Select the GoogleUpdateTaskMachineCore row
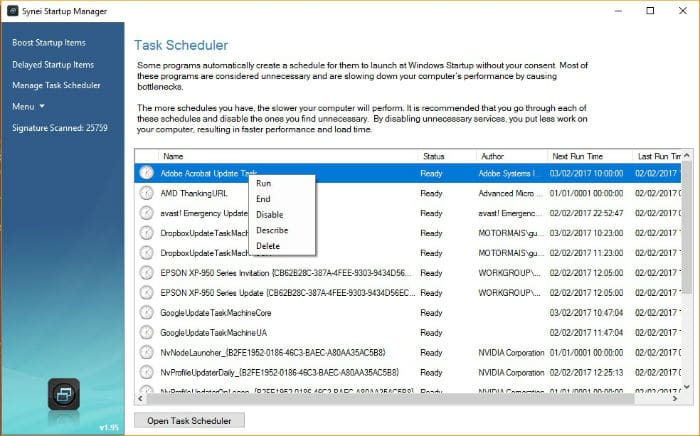Image resolution: width=700 pixels, height=436 pixels. pos(408,313)
